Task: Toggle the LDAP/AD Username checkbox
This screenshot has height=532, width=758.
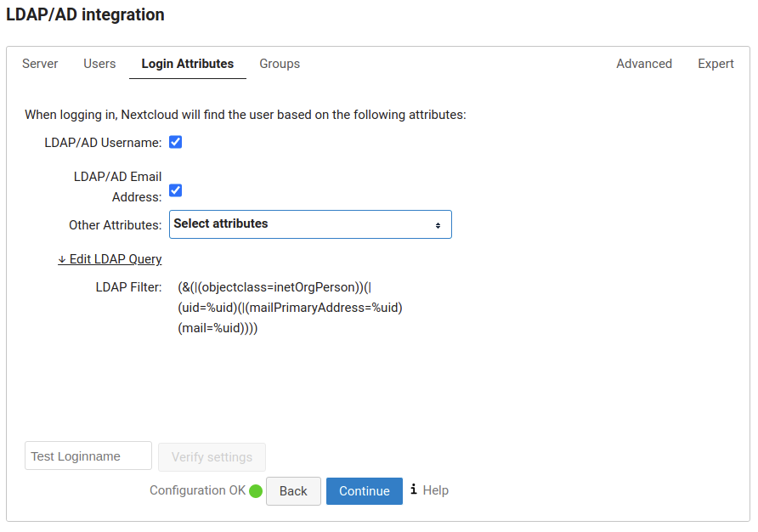Action: [x=176, y=142]
